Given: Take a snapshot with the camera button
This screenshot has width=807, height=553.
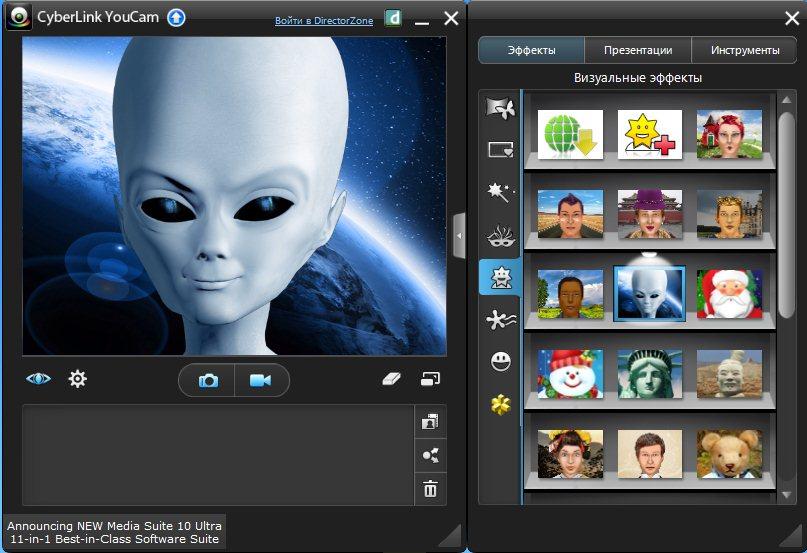Looking at the screenshot, I should coord(208,380).
